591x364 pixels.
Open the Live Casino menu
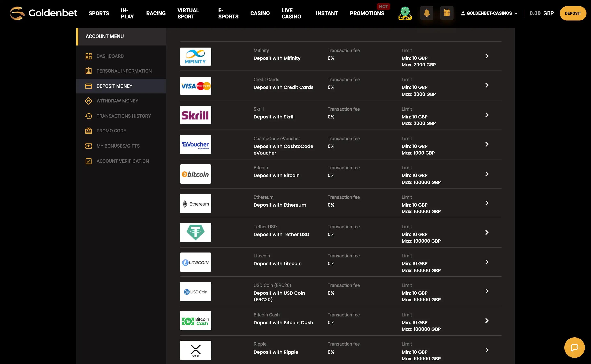tap(291, 13)
